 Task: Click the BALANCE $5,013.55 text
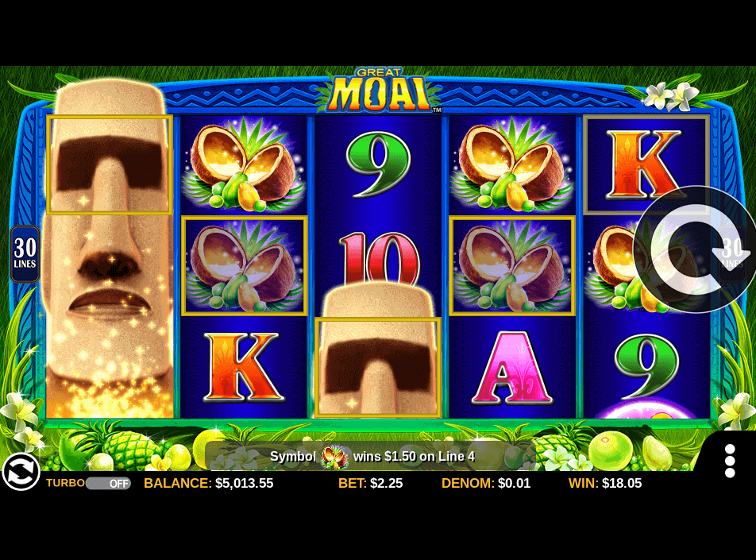click(x=208, y=483)
